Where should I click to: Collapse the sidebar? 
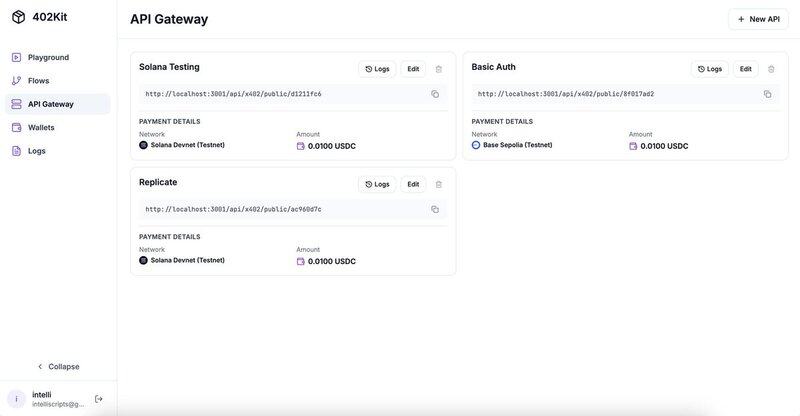[x=58, y=366]
